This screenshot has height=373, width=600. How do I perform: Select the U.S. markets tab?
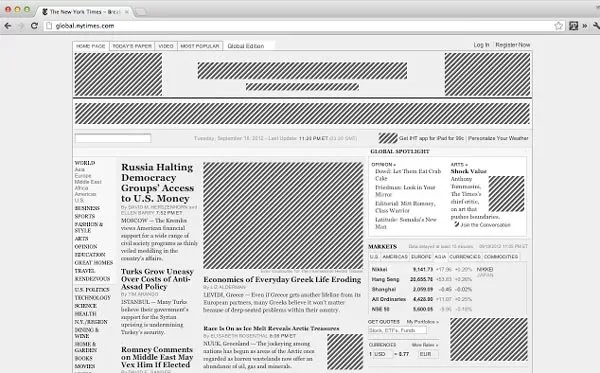pyautogui.click(x=374, y=257)
